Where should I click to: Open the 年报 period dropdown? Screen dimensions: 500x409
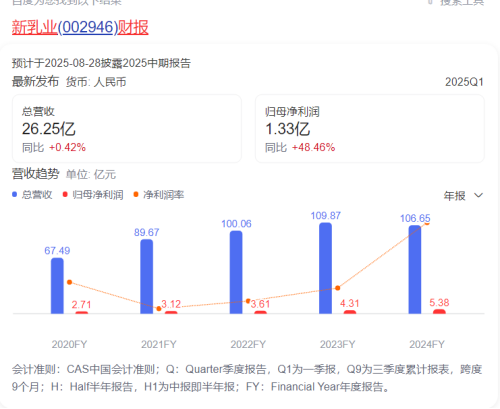click(x=463, y=196)
